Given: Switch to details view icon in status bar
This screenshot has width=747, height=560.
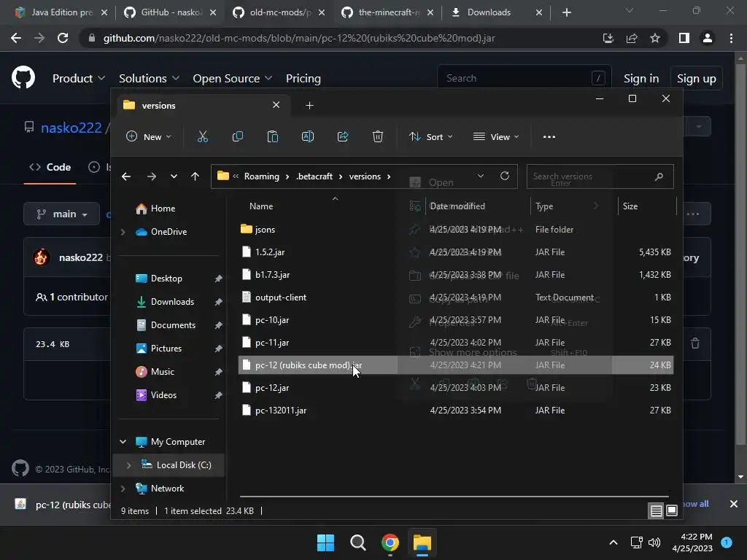Looking at the screenshot, I should tap(656, 511).
